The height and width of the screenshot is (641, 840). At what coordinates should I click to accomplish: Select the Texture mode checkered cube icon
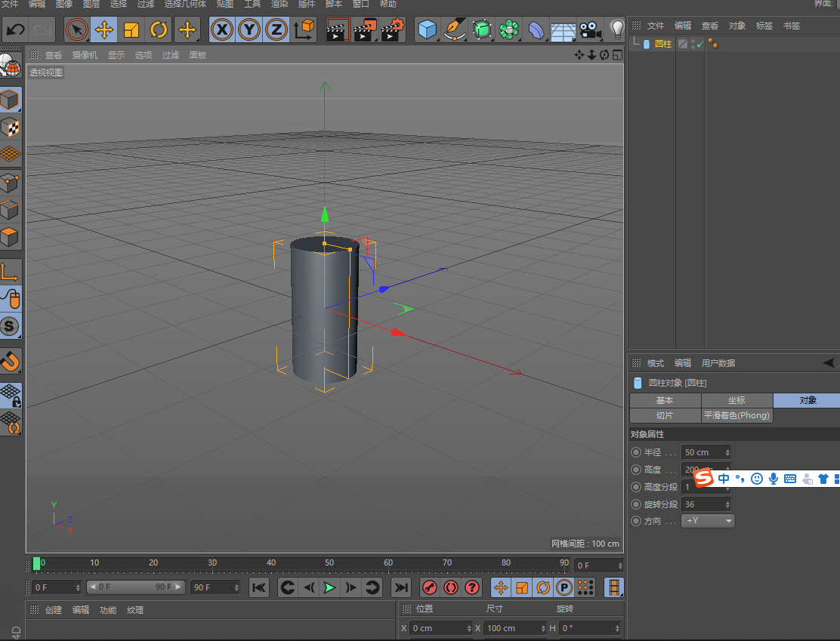[x=10, y=128]
